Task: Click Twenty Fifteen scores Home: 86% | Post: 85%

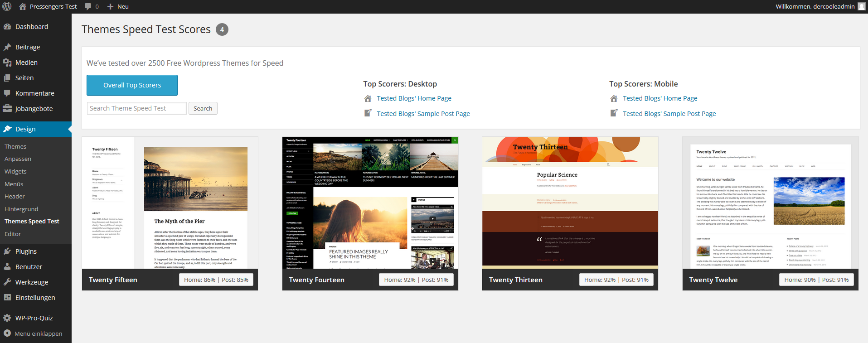Action: tap(216, 280)
